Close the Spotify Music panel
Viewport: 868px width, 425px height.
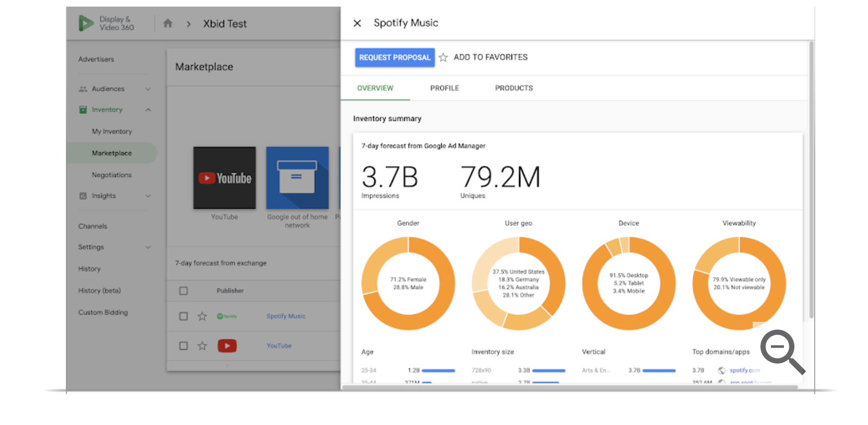(357, 23)
